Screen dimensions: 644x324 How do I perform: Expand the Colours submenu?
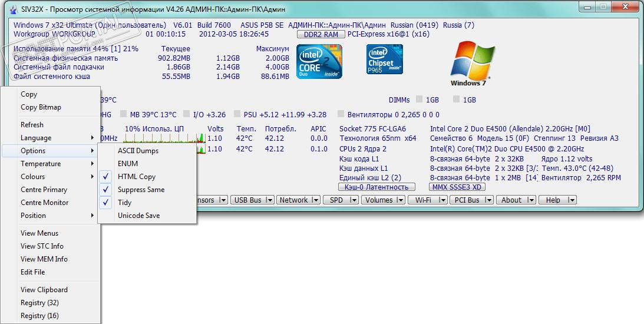pyautogui.click(x=51, y=177)
